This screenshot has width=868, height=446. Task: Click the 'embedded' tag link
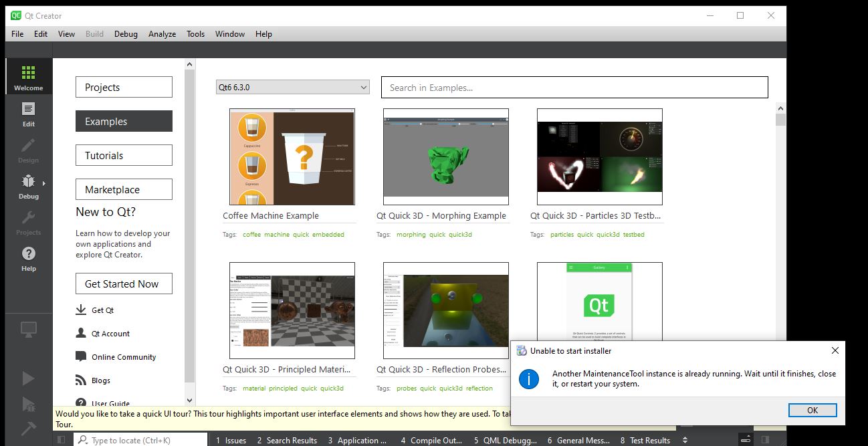[328, 235]
